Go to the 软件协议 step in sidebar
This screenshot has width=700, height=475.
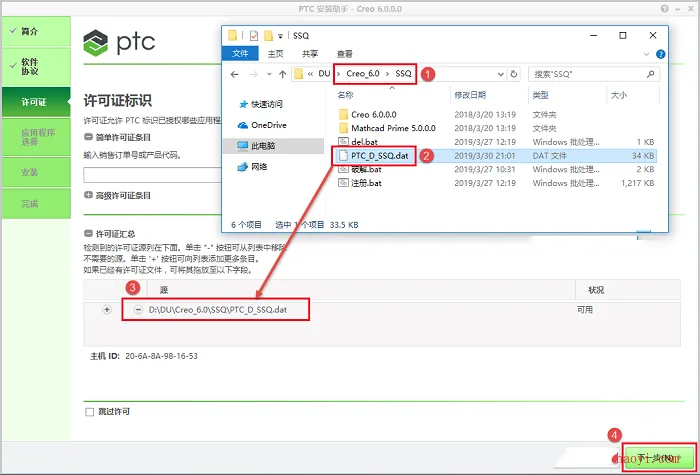pos(36,67)
